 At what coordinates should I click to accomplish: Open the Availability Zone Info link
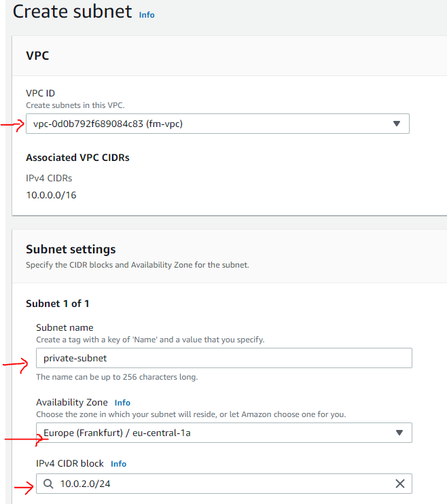coord(122,402)
